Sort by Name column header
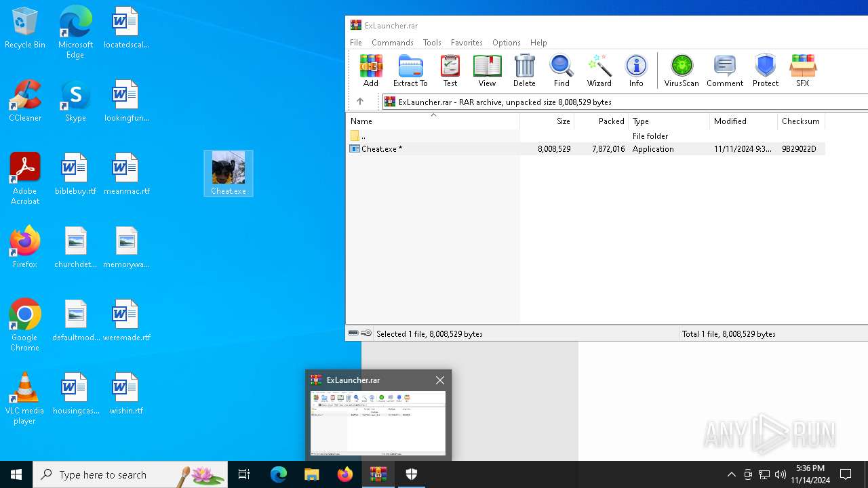 point(433,121)
